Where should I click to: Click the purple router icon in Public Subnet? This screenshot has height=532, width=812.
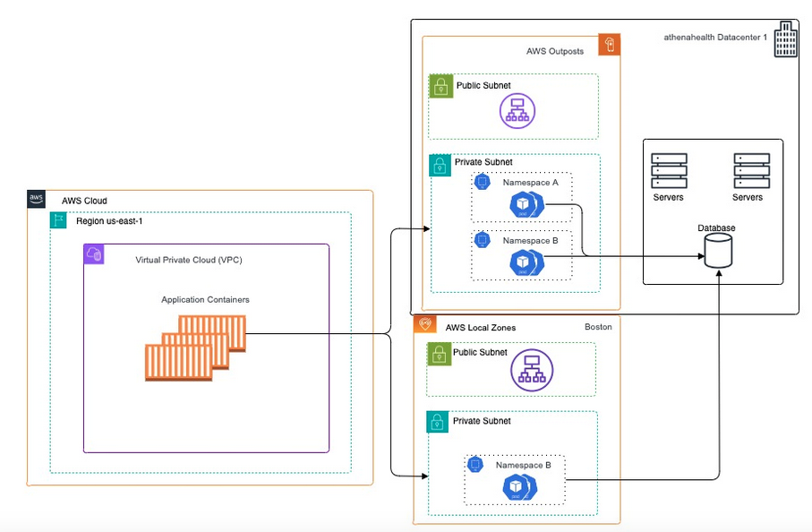pyautogui.click(x=517, y=111)
